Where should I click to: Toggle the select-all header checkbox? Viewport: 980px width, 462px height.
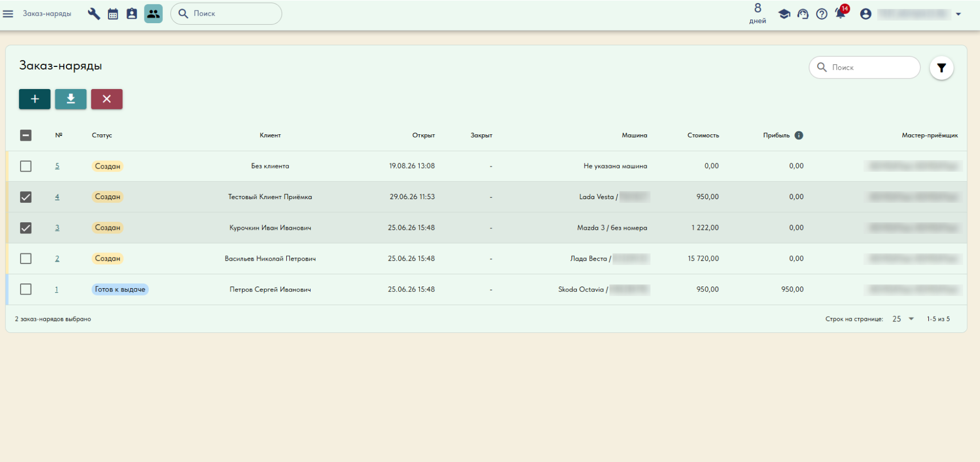[26, 135]
